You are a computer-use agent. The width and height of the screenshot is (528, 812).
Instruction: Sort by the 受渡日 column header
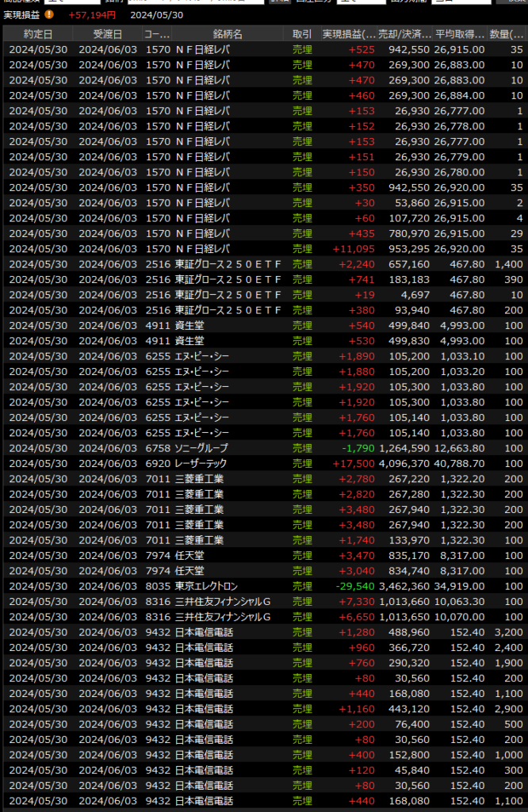tap(108, 34)
